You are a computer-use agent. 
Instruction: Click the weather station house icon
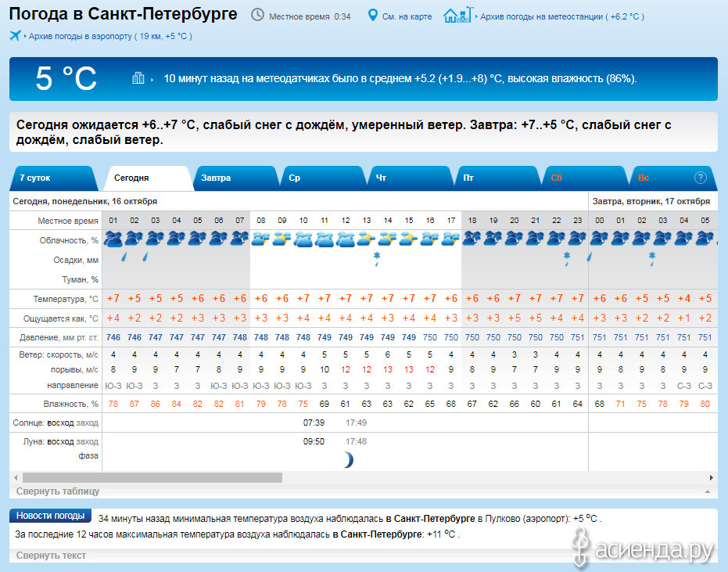457,15
